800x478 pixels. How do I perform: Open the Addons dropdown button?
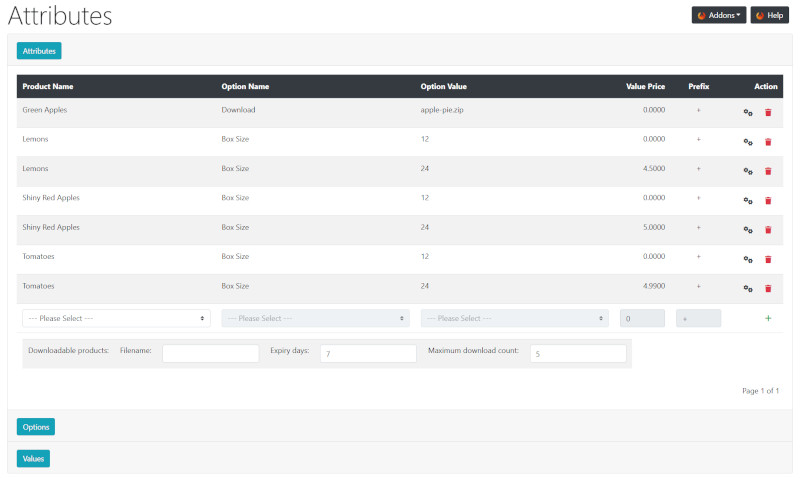[718, 15]
